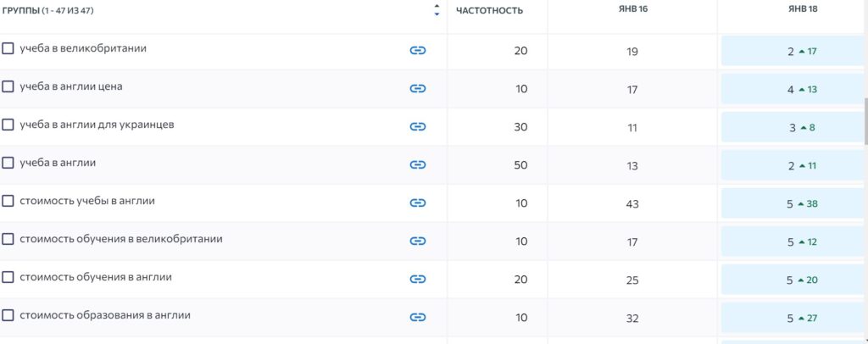Image resolution: width=868 pixels, height=344 pixels.
Task: Enable checkbox for стоимость образования в англии
Action: (x=8, y=315)
